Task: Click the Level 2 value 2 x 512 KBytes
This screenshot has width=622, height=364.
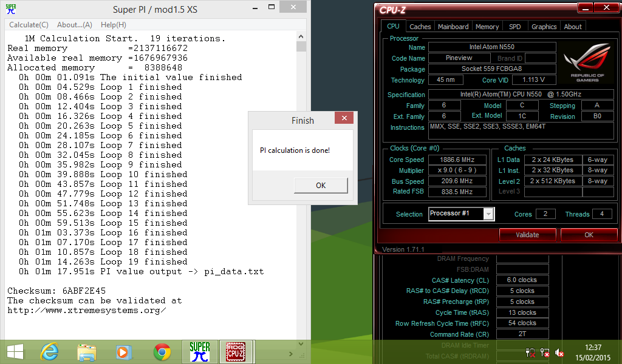Action: (x=553, y=181)
